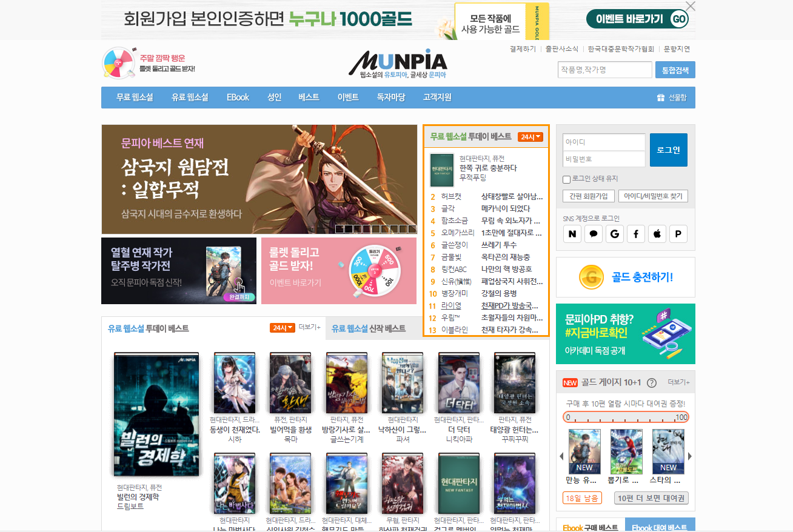Log in with the Google G icon
The image size is (793, 532).
[615, 234]
